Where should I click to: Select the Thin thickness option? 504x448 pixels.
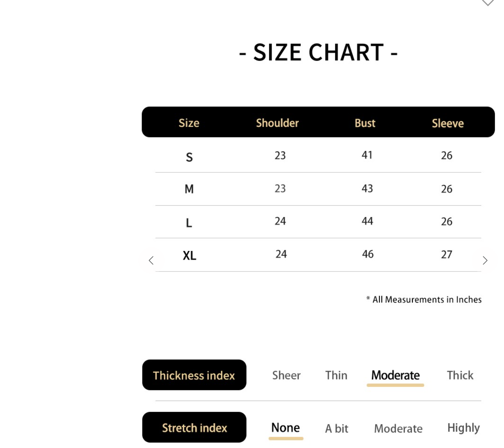(336, 375)
